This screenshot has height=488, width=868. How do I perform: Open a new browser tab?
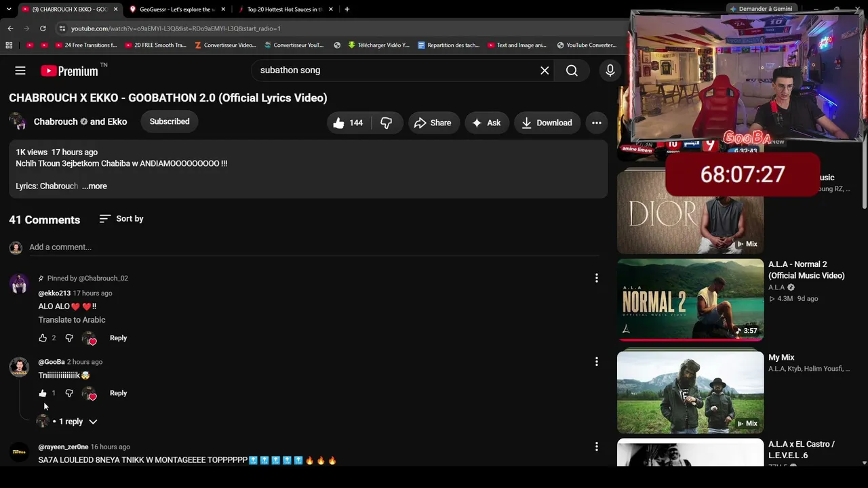click(347, 9)
